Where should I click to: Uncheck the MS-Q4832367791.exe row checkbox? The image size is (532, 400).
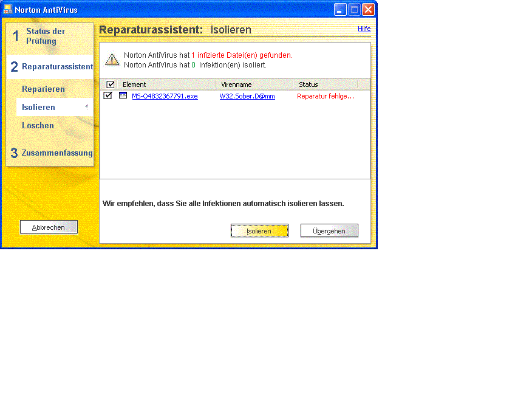(x=108, y=96)
